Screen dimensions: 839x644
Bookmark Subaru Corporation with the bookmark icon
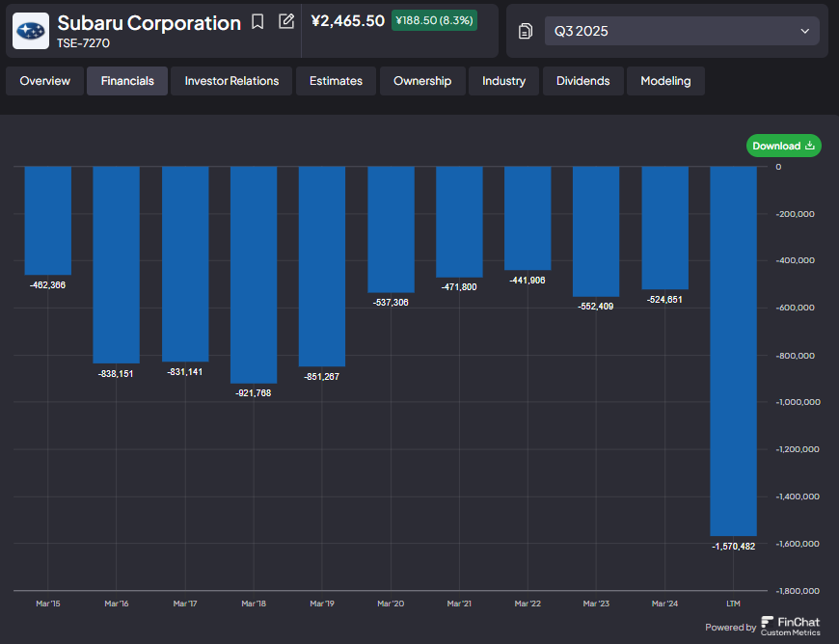(257, 22)
